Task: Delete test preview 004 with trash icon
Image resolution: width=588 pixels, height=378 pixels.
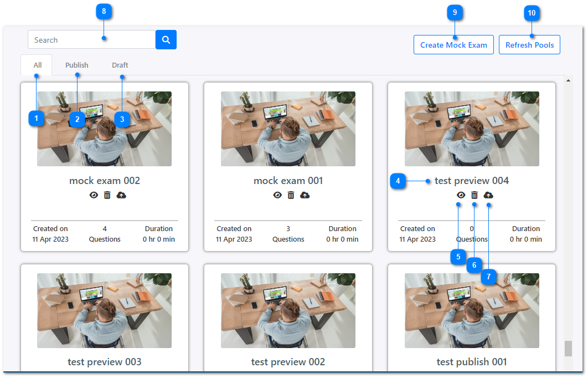Action: point(474,195)
